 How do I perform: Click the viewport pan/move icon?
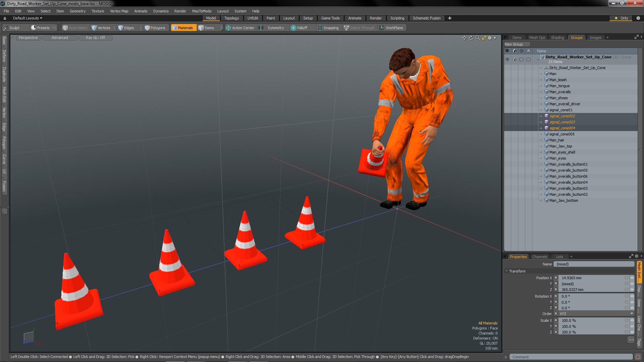tap(464, 38)
